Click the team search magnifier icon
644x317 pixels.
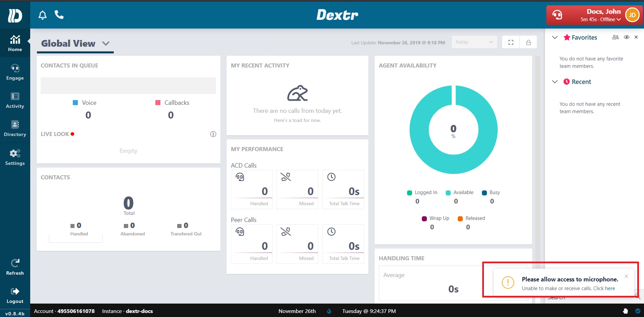point(638,297)
